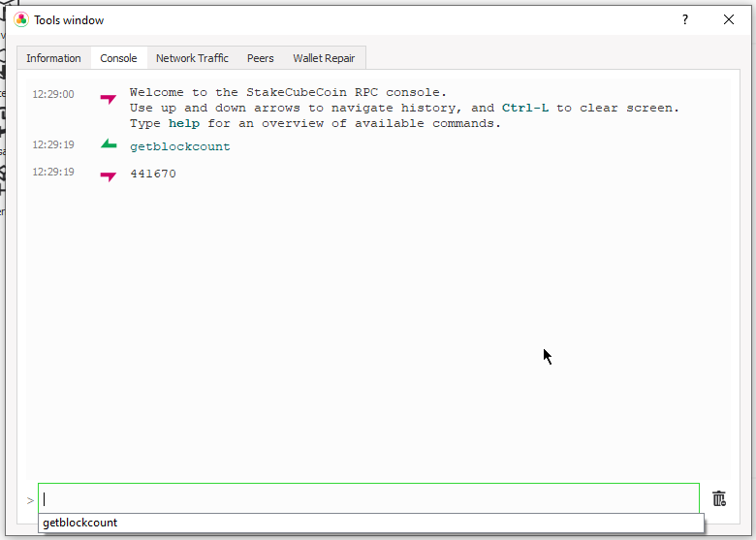
Task: Click the pink reply arrow beside 441670
Action: click(109, 176)
